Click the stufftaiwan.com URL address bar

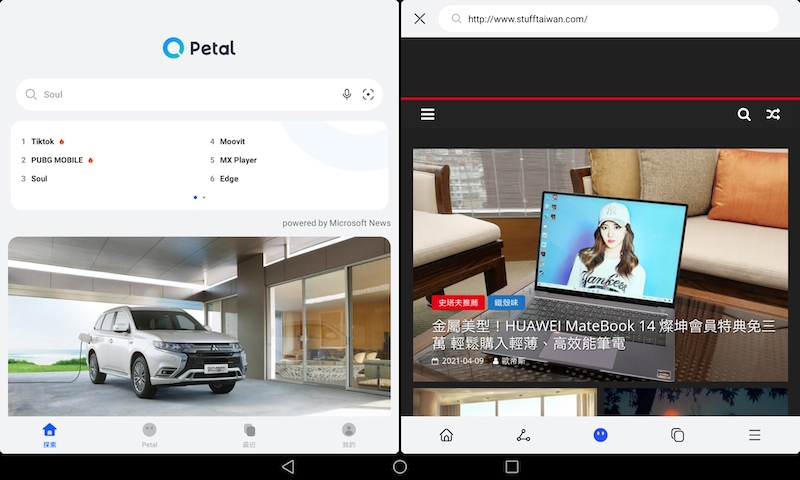click(608, 19)
